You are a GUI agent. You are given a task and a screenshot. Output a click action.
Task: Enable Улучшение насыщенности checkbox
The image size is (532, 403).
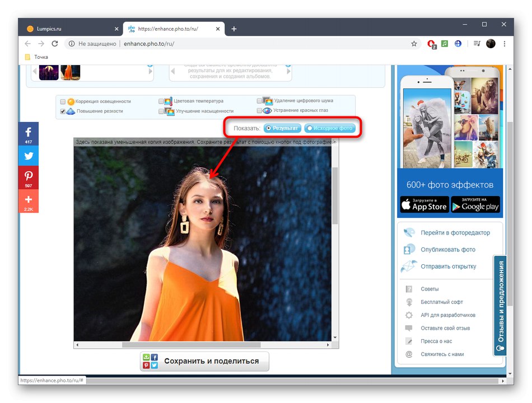pyautogui.click(x=161, y=111)
